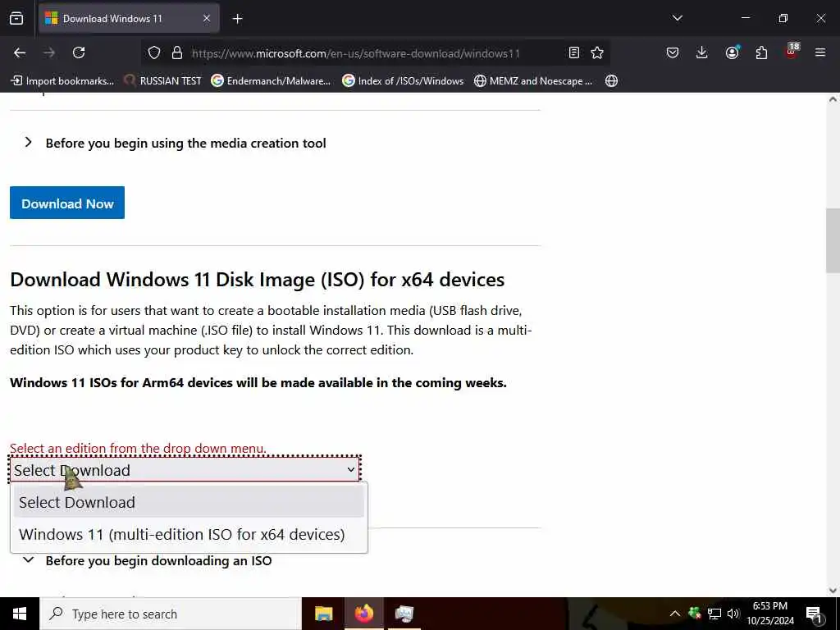Click scrollbar up arrow
The width and height of the screenshot is (840, 630).
(x=833, y=99)
